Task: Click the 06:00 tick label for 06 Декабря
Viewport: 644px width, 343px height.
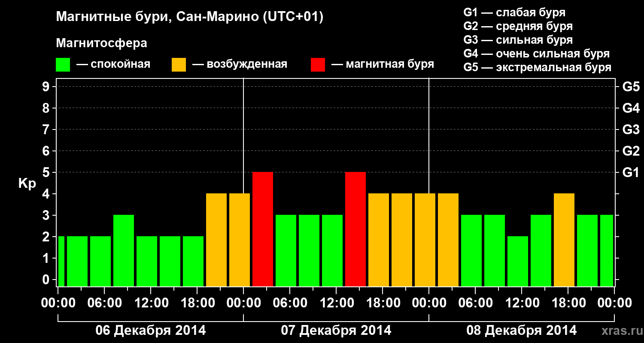Action: 104,303
